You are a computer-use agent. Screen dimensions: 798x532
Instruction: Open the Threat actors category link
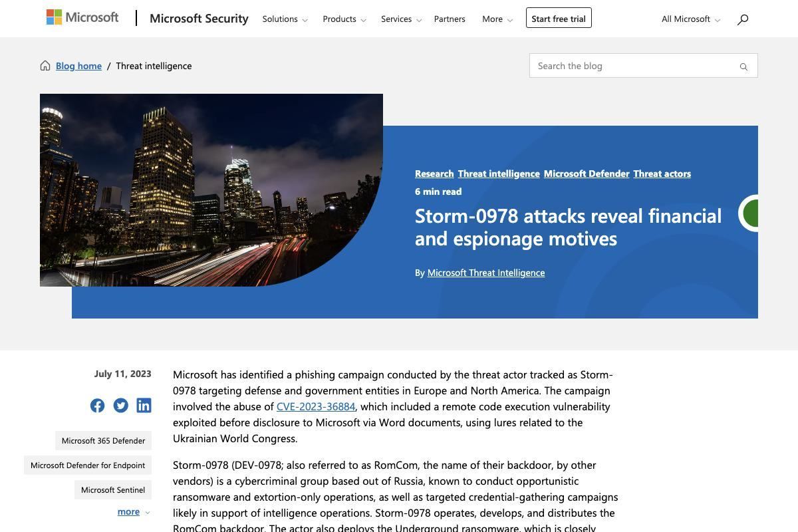662,174
